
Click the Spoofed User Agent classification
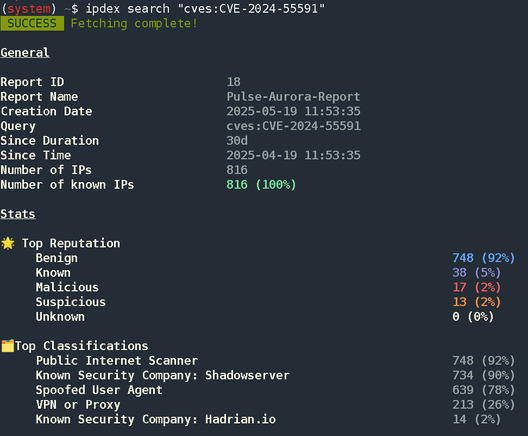99,390
